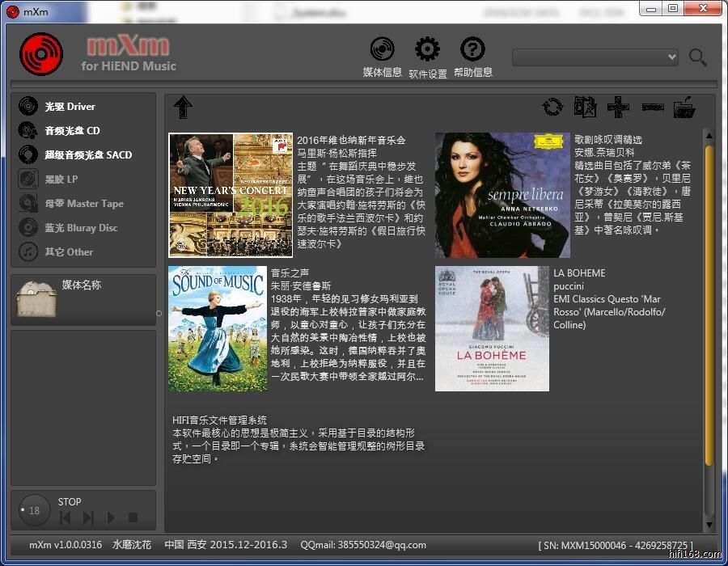
Task: Open 媒体信息 media info panel
Action: (x=382, y=50)
